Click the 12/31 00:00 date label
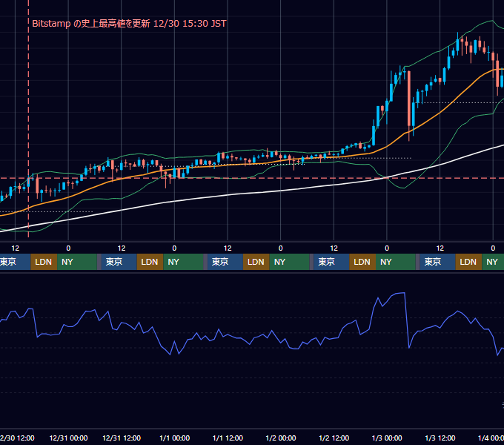This screenshot has height=445, width=504. click(68, 438)
